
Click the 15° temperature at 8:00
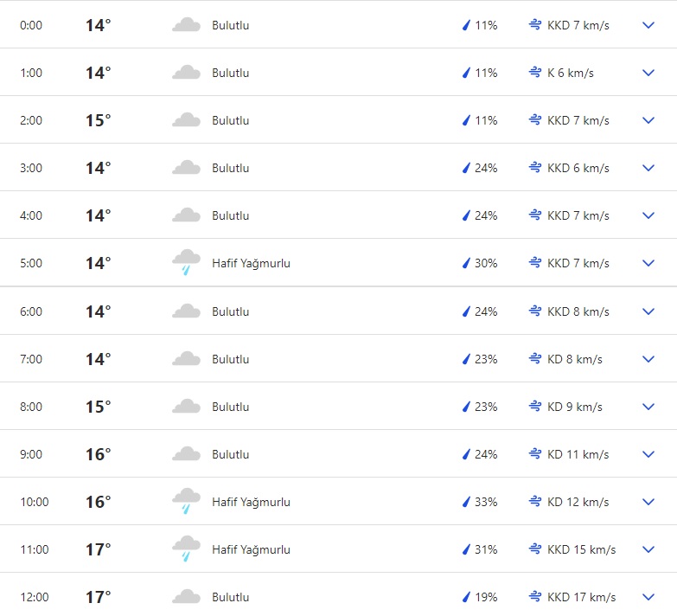coord(98,407)
